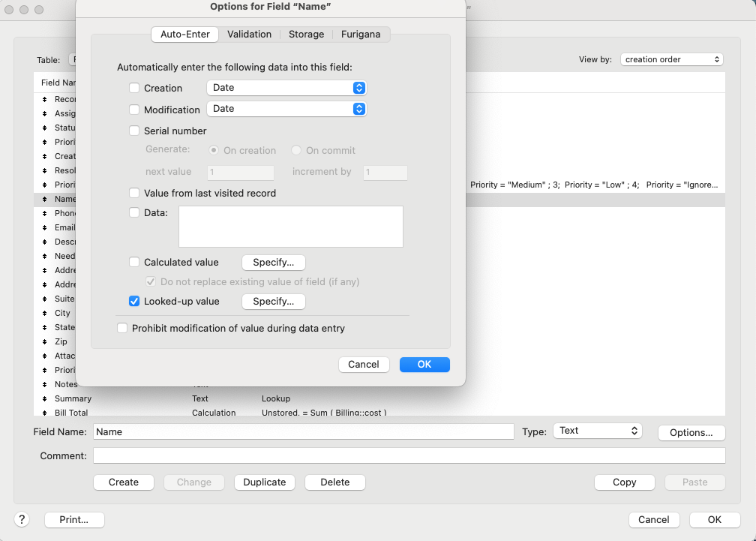Click the blue stepper icon on the Creation Date popup
Image resolution: width=756 pixels, height=541 pixels.
tap(359, 88)
